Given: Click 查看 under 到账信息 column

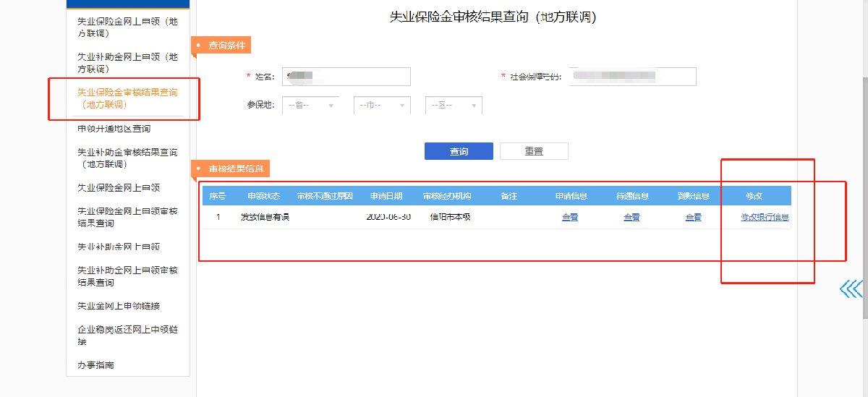Looking at the screenshot, I should 693,217.
